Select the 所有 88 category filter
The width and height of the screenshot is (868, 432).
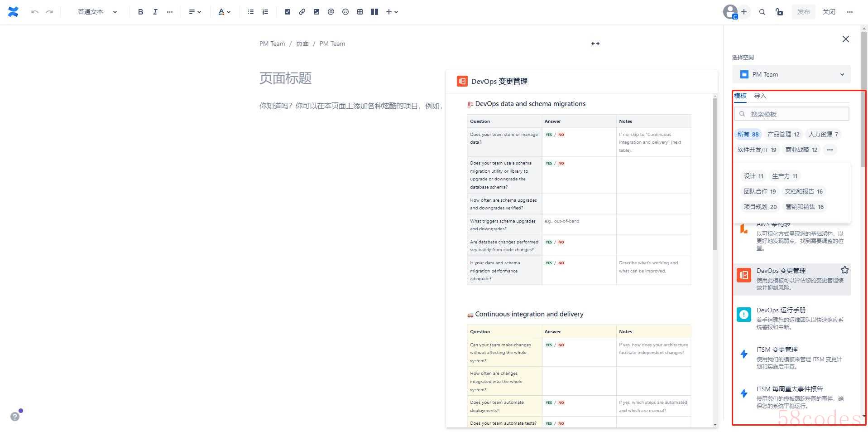tap(748, 134)
